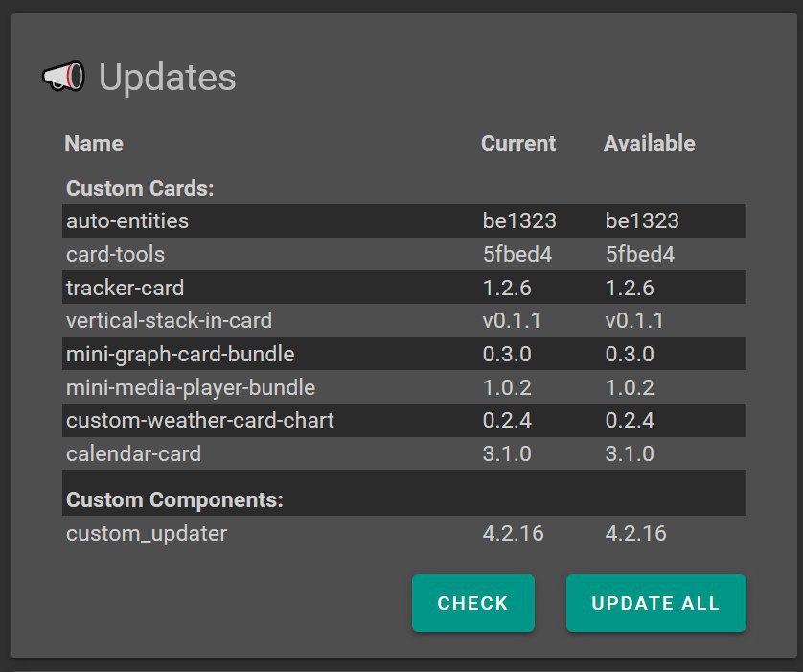
Task: Click current version 1.2.6 for tracker-card
Action: (x=507, y=288)
